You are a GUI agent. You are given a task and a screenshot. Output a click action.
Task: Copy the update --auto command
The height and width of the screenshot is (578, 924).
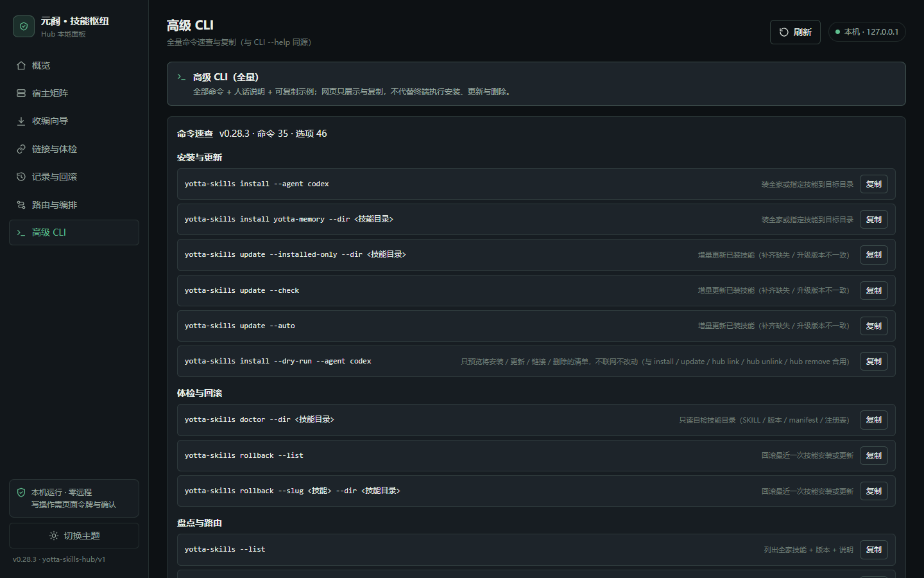[x=874, y=326]
